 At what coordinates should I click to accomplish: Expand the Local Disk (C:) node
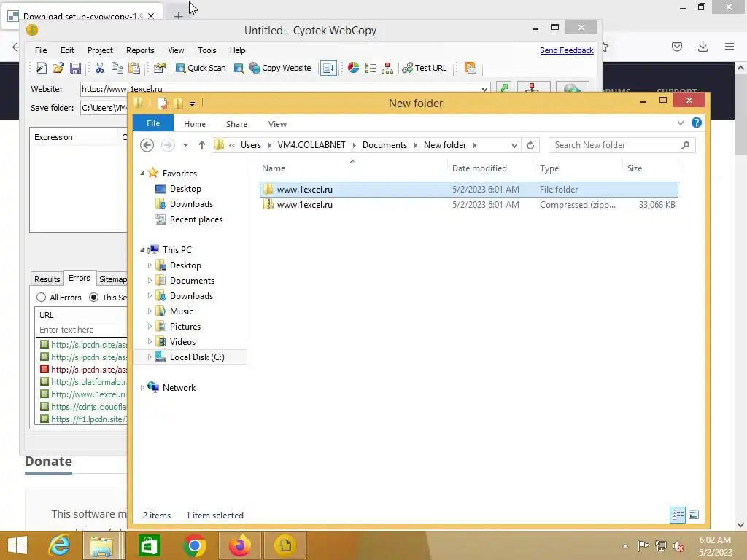tap(150, 357)
